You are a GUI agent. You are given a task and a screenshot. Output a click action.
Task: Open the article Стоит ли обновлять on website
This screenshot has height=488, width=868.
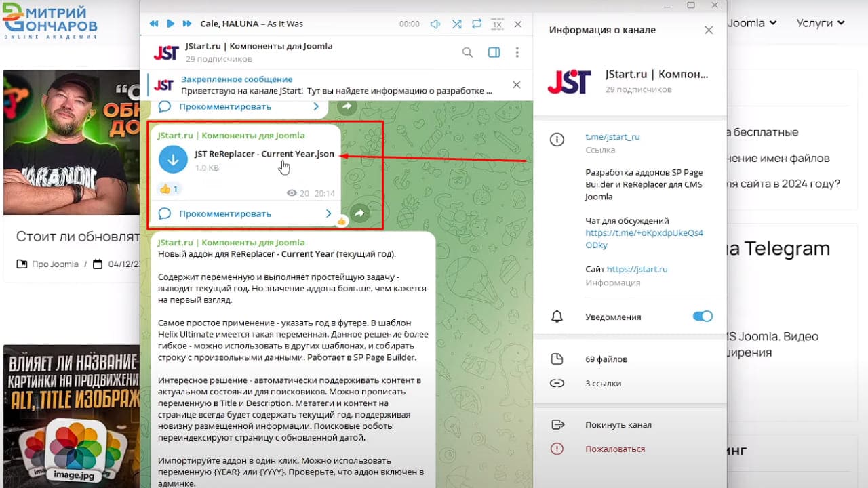click(78, 237)
